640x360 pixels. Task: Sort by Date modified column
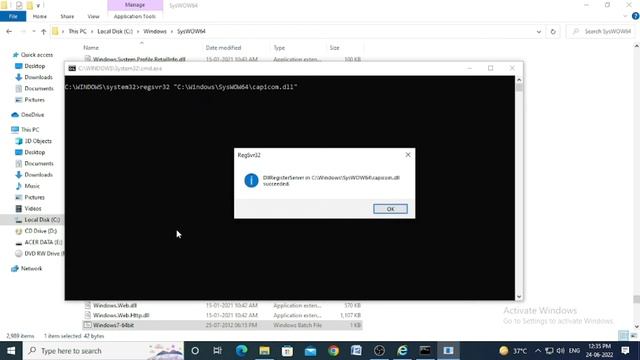point(223,48)
